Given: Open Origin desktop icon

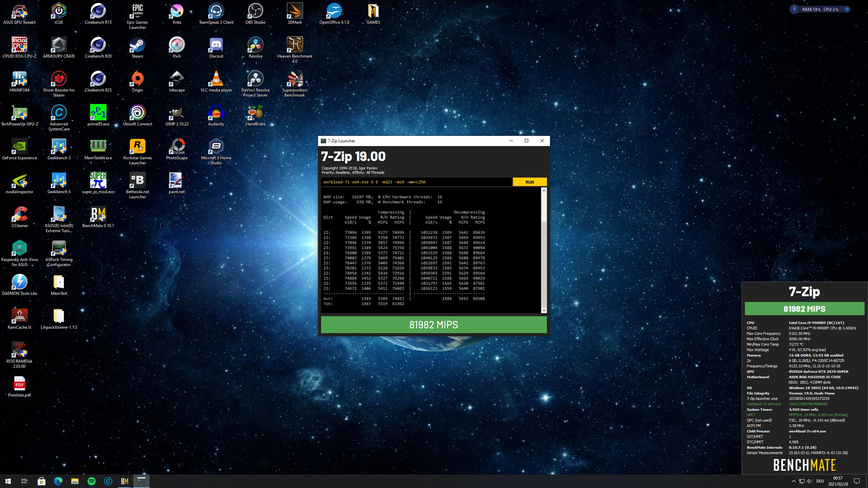Looking at the screenshot, I should tap(137, 82).
